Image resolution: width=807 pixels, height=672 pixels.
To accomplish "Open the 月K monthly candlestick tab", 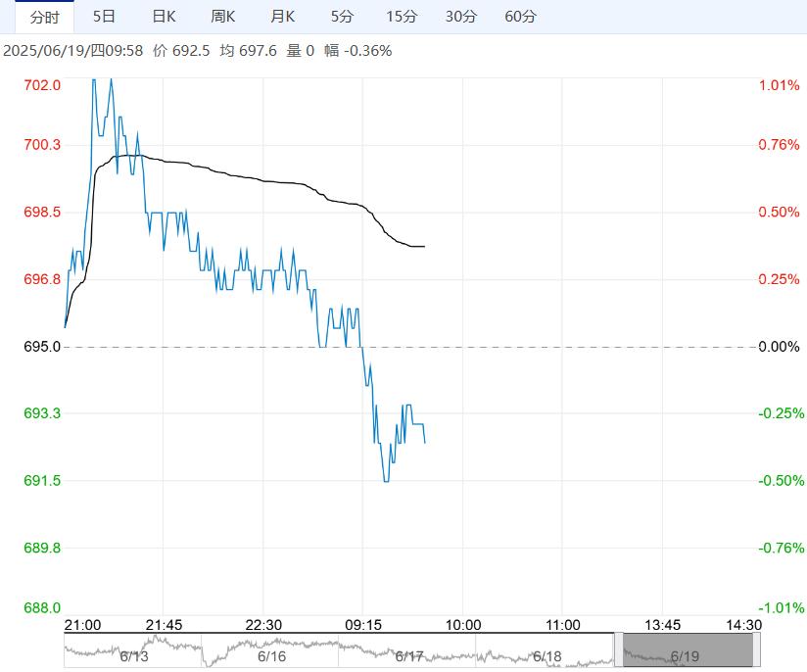I will (283, 17).
